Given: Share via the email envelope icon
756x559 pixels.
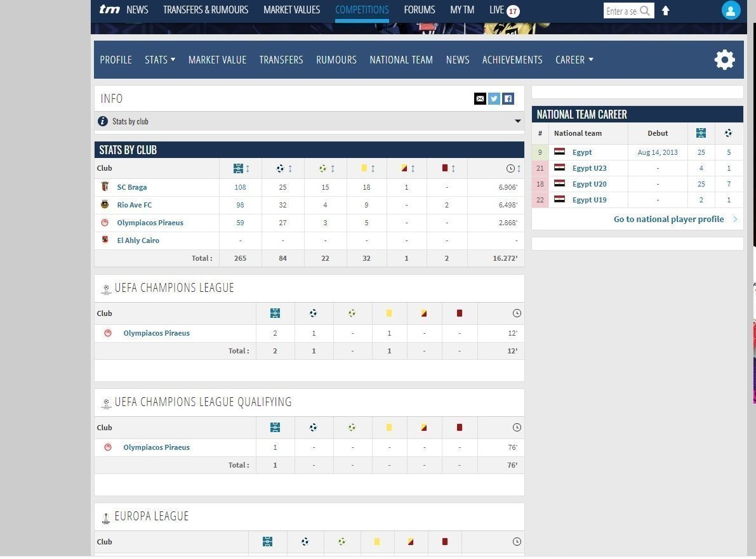Looking at the screenshot, I should tap(480, 99).
